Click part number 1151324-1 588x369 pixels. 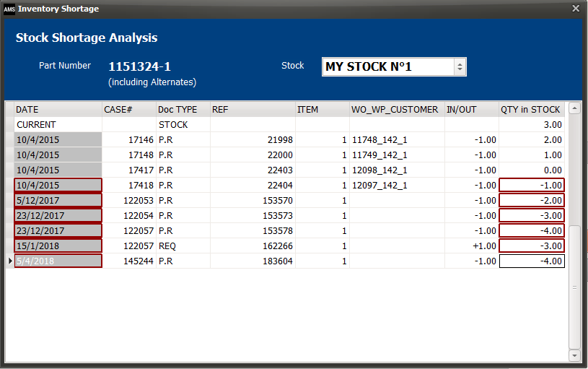[x=139, y=67]
